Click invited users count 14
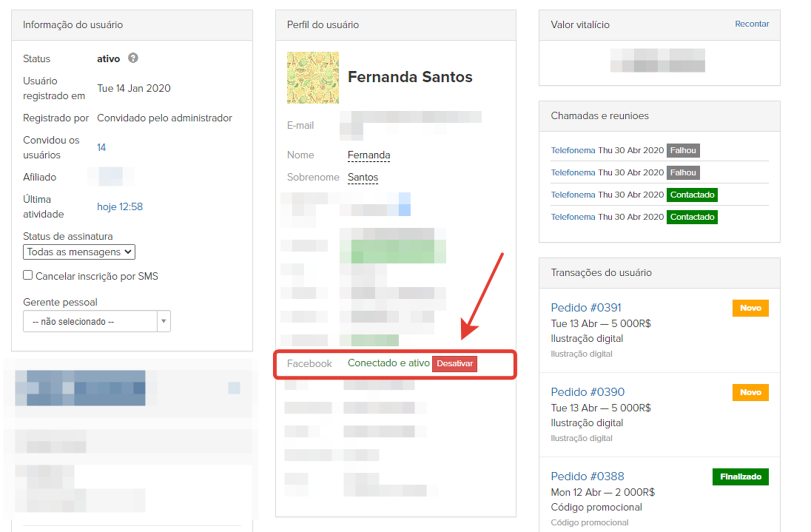Viewport: 811px width, 532px height. pos(101,147)
